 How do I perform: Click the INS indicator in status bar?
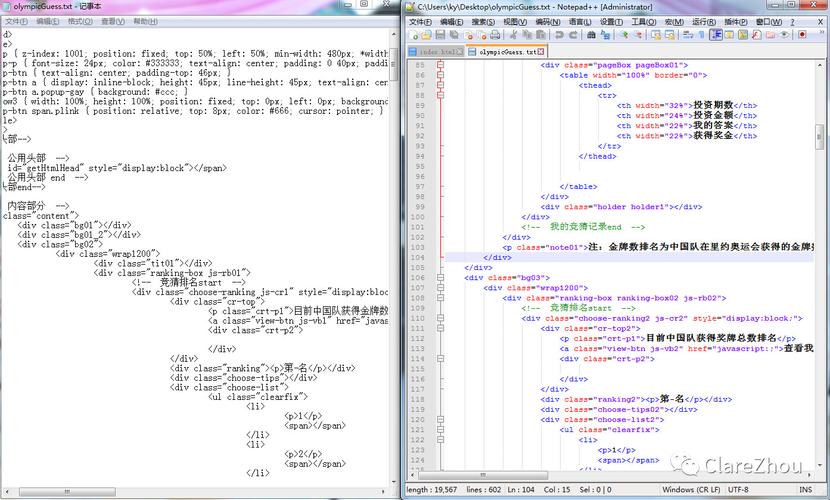(805, 489)
